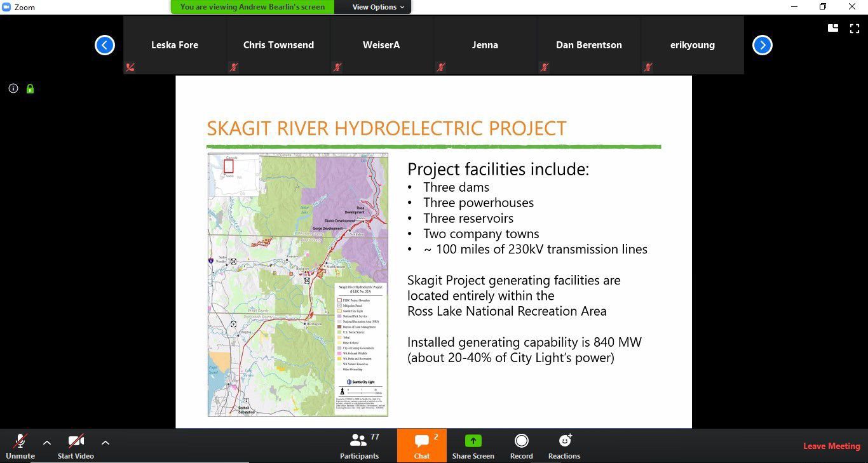Click muted mic icon on WeiserA tile

(x=337, y=67)
